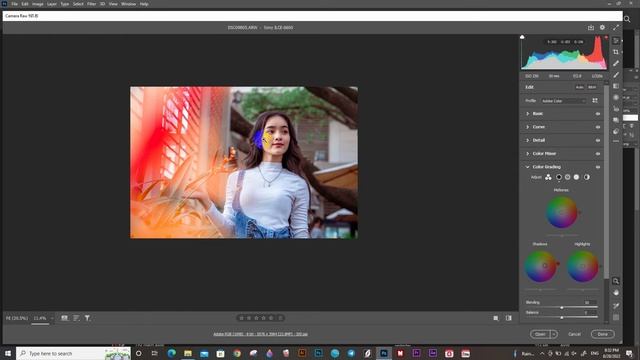Toggle Curve panel visibility eye

click(598, 127)
